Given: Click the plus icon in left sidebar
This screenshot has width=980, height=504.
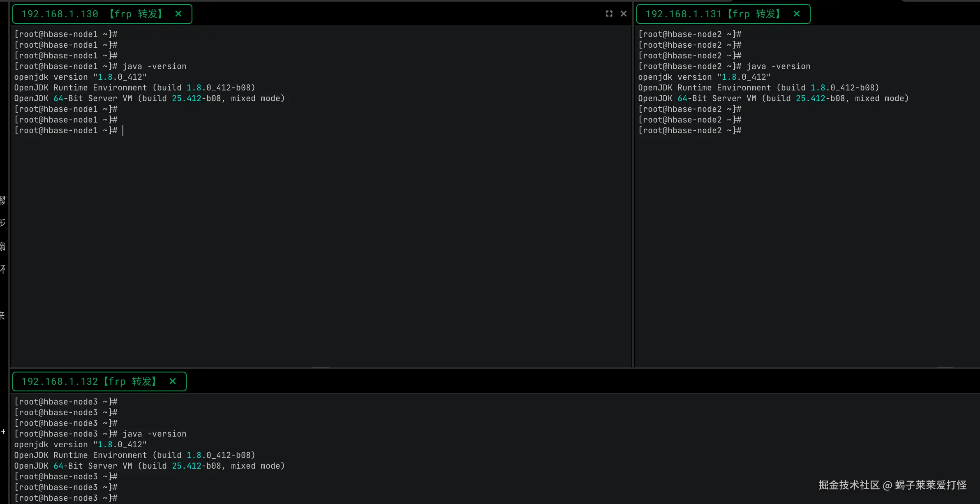Looking at the screenshot, I should (x=3, y=432).
